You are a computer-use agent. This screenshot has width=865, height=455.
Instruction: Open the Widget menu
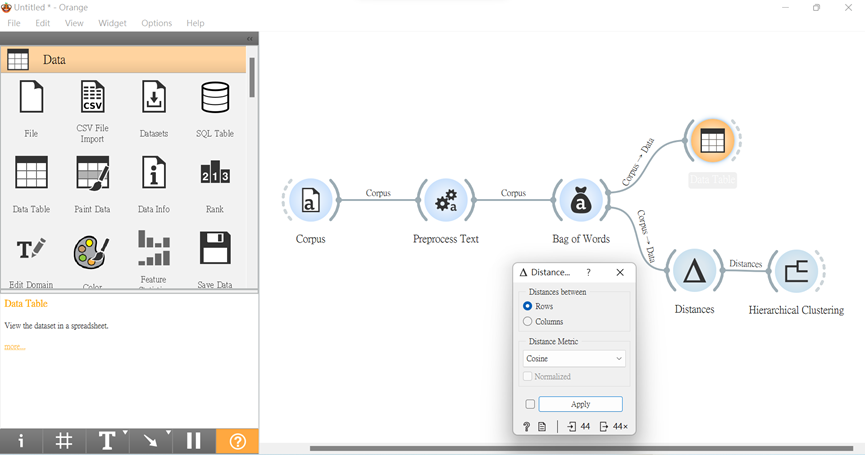click(x=112, y=23)
